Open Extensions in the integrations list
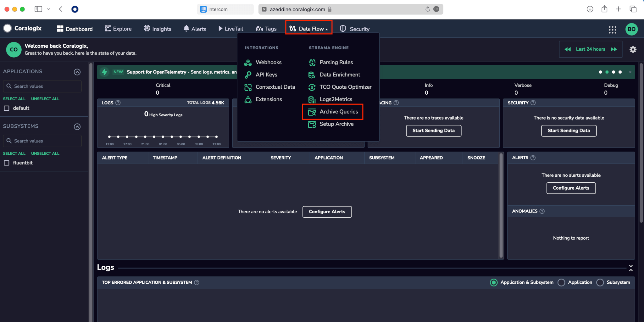 tap(263, 99)
